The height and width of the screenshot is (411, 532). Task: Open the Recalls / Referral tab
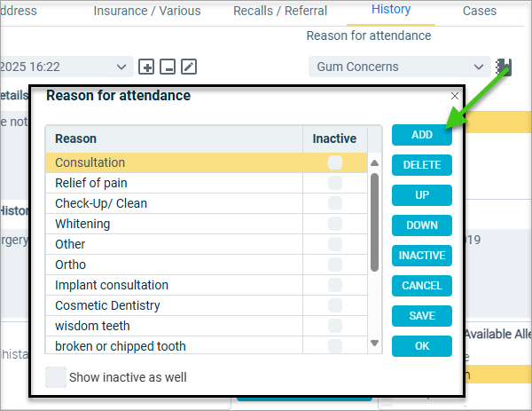click(x=280, y=11)
